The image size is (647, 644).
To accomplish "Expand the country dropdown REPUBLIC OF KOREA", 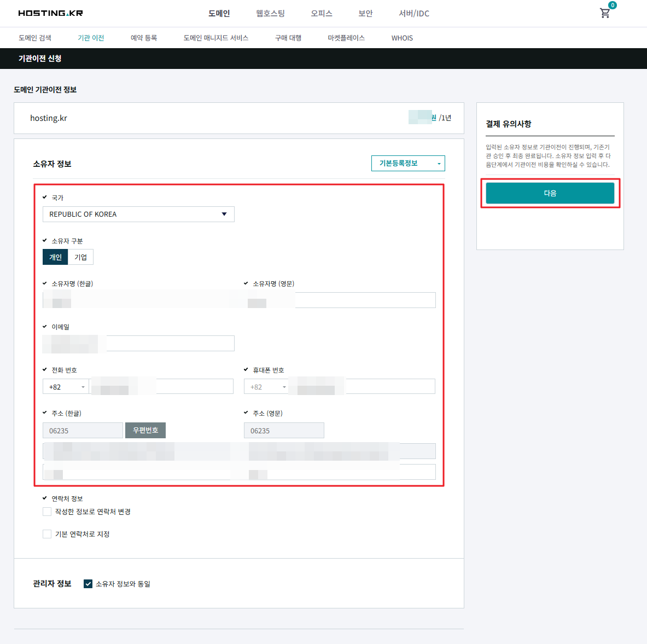I will pyautogui.click(x=138, y=214).
